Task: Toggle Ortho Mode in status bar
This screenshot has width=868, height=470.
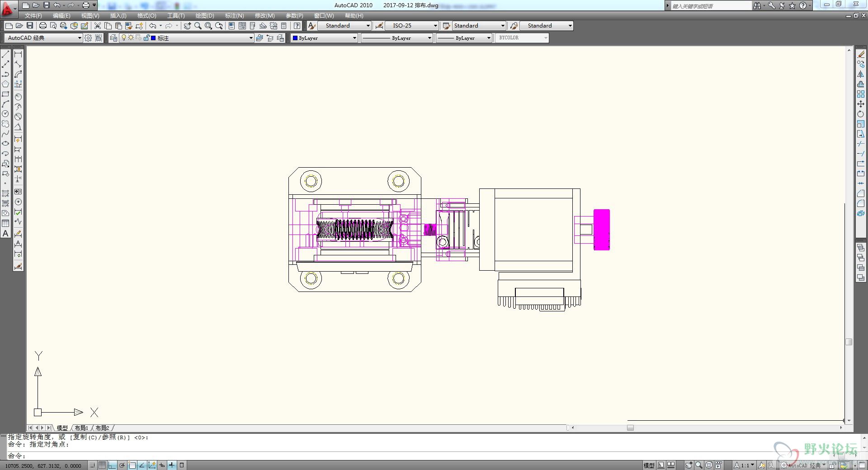Action: pyautogui.click(x=112, y=465)
